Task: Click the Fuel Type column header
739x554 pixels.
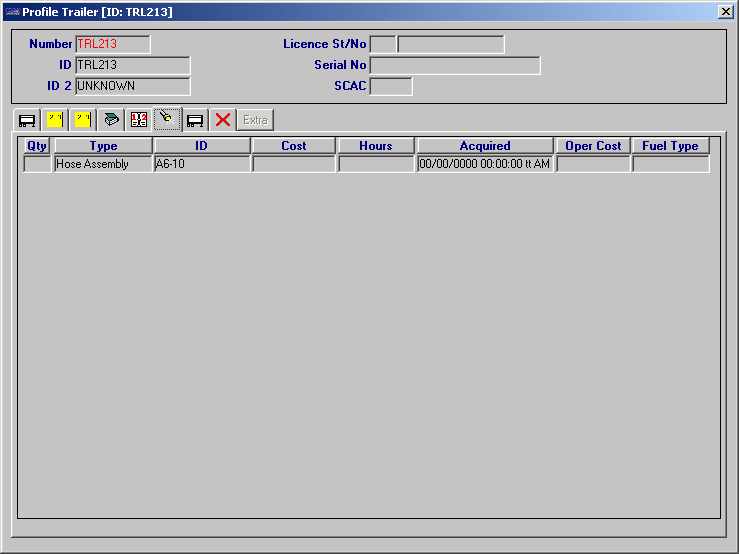Action: click(670, 146)
